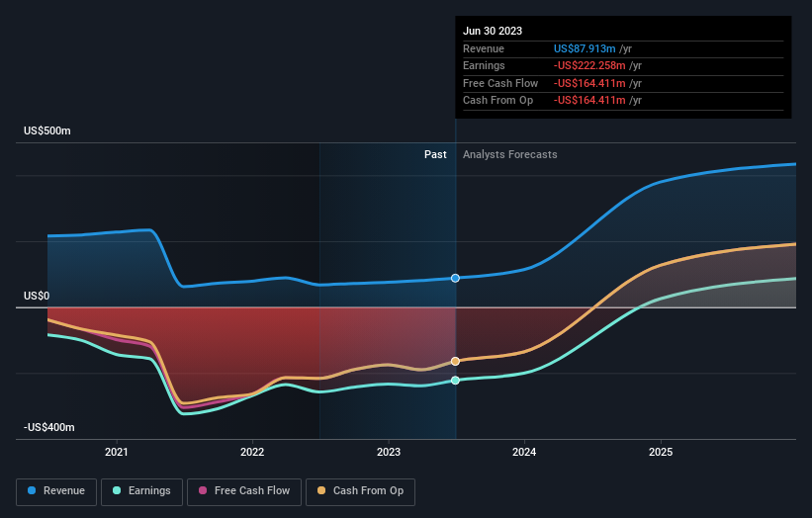
Task: Select the 2023 x-axis label
Action: 389,452
